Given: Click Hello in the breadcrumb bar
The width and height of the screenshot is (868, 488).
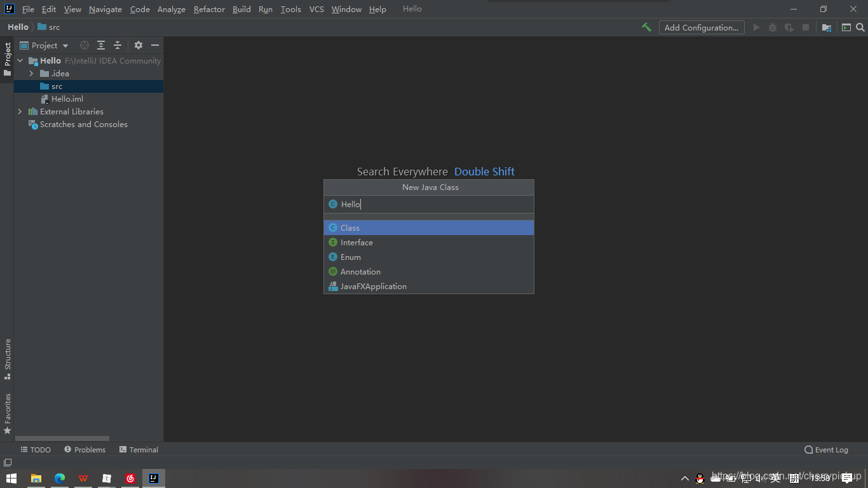Looking at the screenshot, I should coord(18,27).
